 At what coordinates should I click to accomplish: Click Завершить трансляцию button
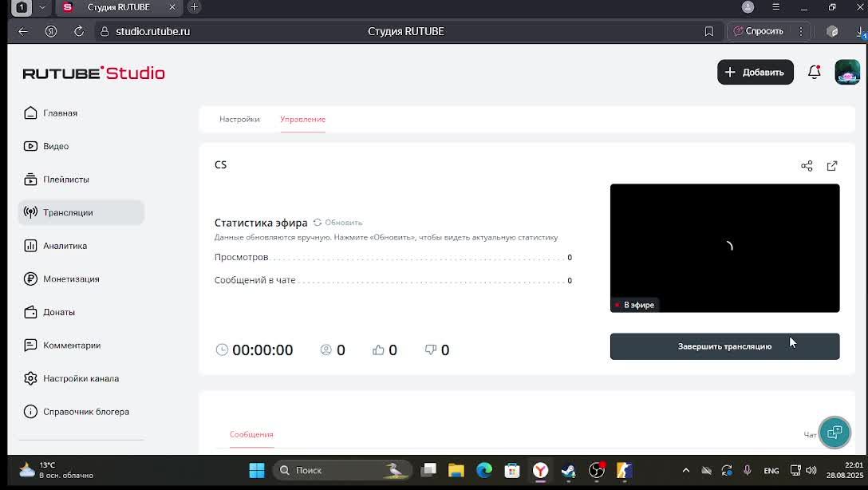(x=724, y=346)
